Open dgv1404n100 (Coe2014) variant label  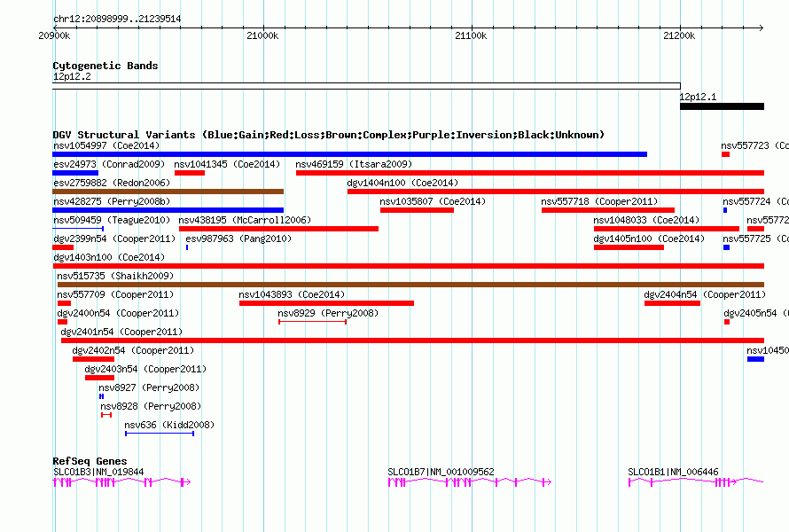(402, 183)
